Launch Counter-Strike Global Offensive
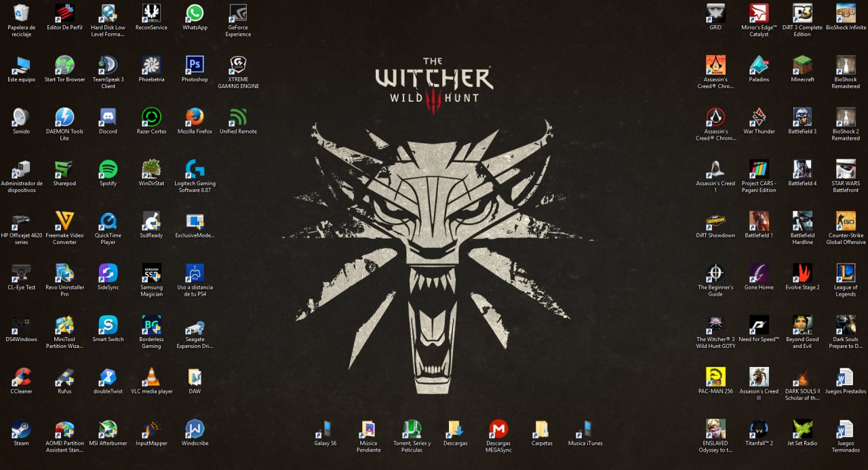This screenshot has height=470, width=868. click(x=846, y=221)
